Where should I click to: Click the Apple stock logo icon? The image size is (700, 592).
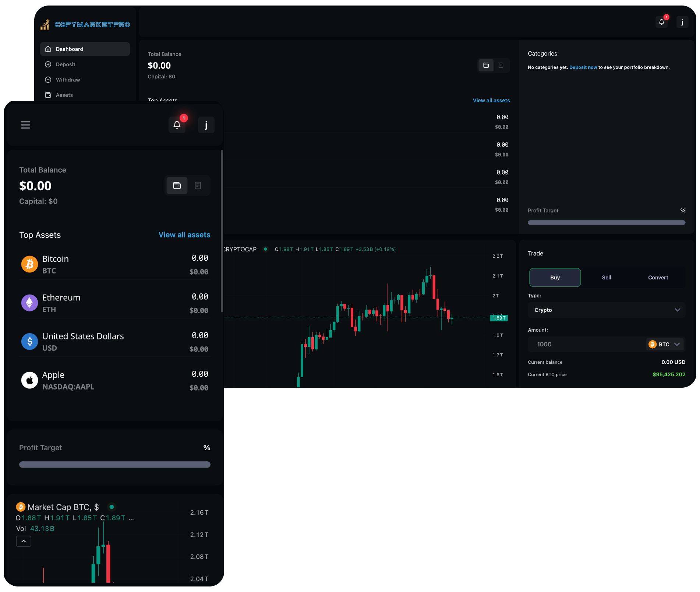[29, 380]
